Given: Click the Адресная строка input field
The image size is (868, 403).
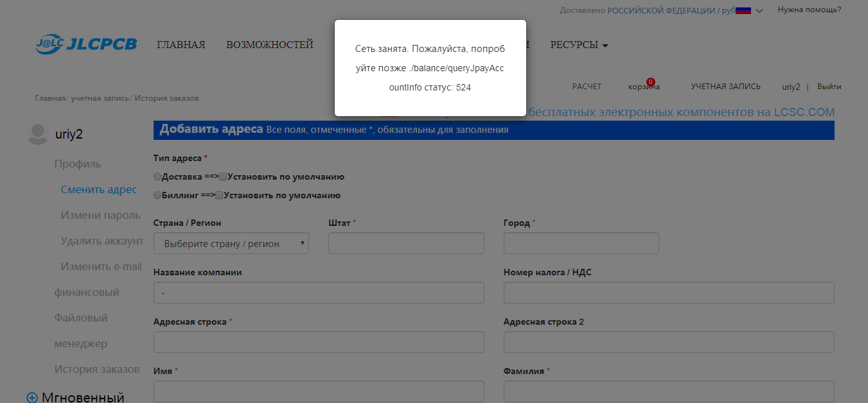Looking at the screenshot, I should coord(319,342).
